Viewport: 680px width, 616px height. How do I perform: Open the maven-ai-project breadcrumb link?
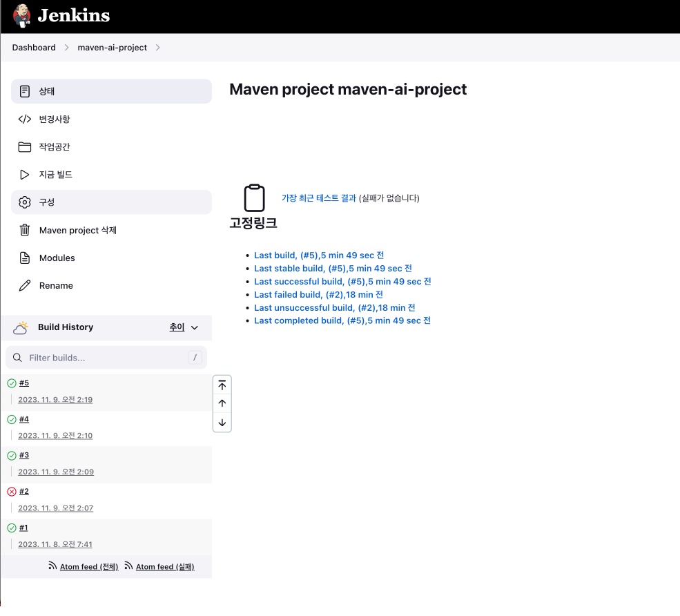point(113,47)
